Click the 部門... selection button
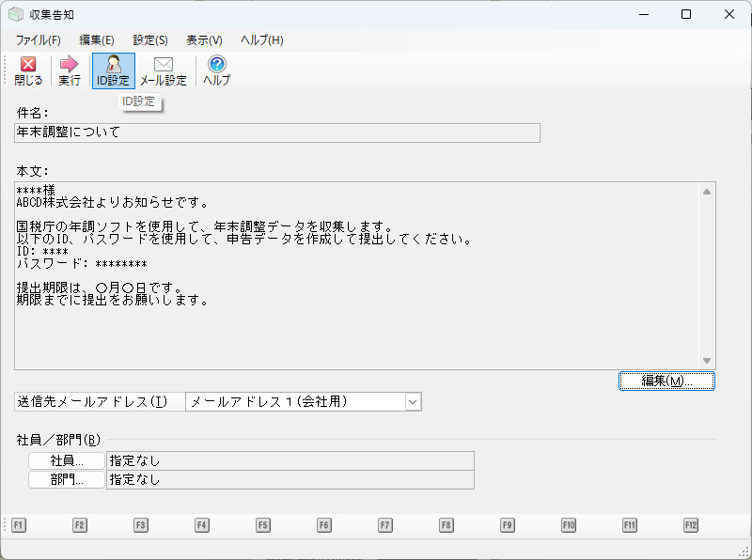Screen dimensions: 752x560 coord(67,479)
